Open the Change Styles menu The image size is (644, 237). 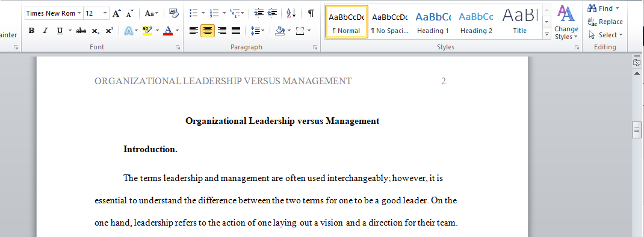click(x=566, y=23)
